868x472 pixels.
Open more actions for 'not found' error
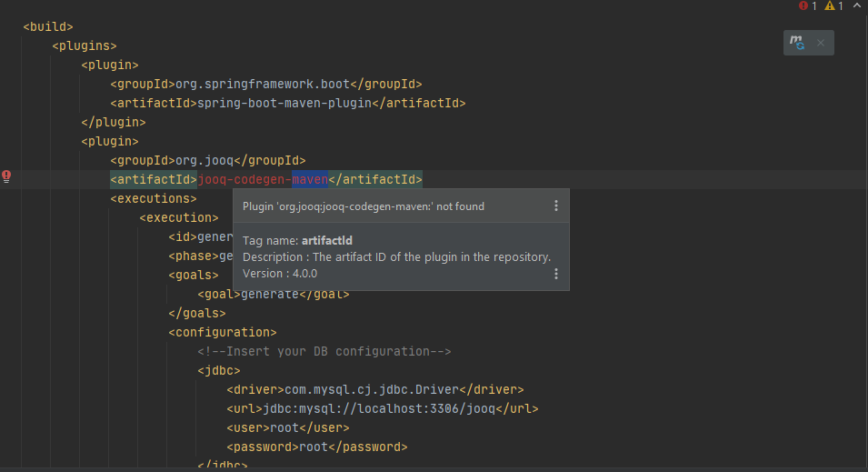click(555, 206)
